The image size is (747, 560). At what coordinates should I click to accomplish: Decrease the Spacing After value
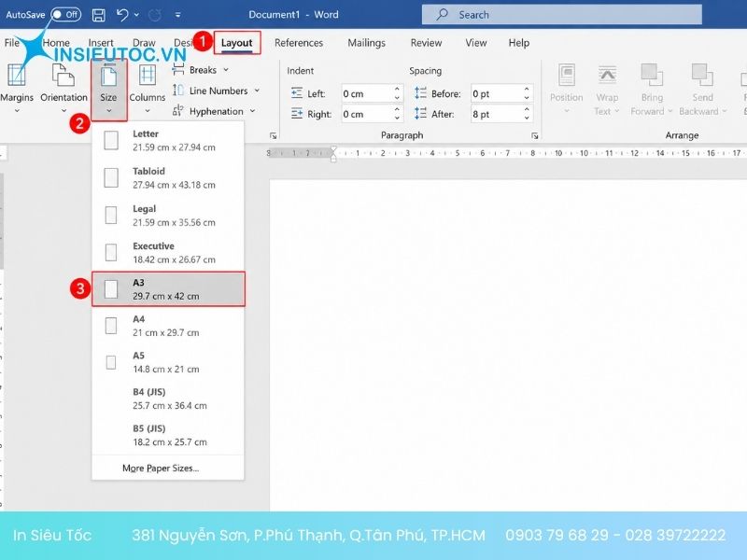527,119
